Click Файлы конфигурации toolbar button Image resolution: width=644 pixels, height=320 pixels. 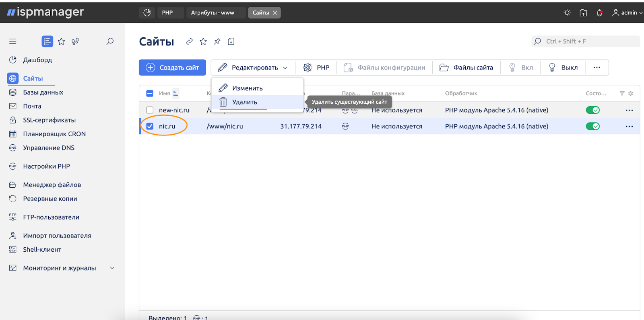pyautogui.click(x=384, y=68)
